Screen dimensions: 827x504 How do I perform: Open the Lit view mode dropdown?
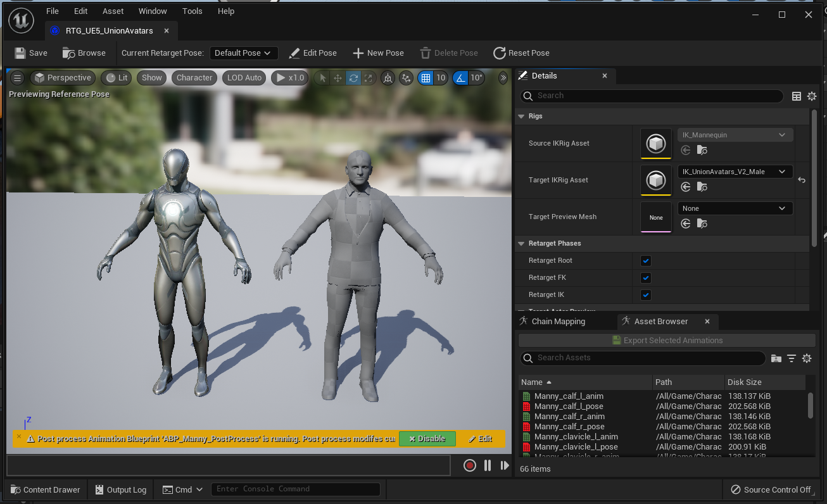pos(117,78)
